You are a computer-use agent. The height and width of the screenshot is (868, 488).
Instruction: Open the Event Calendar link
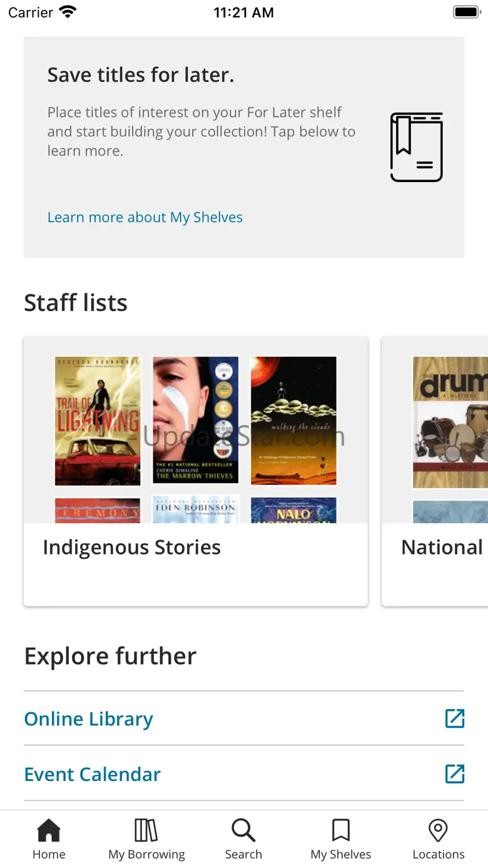(x=93, y=774)
